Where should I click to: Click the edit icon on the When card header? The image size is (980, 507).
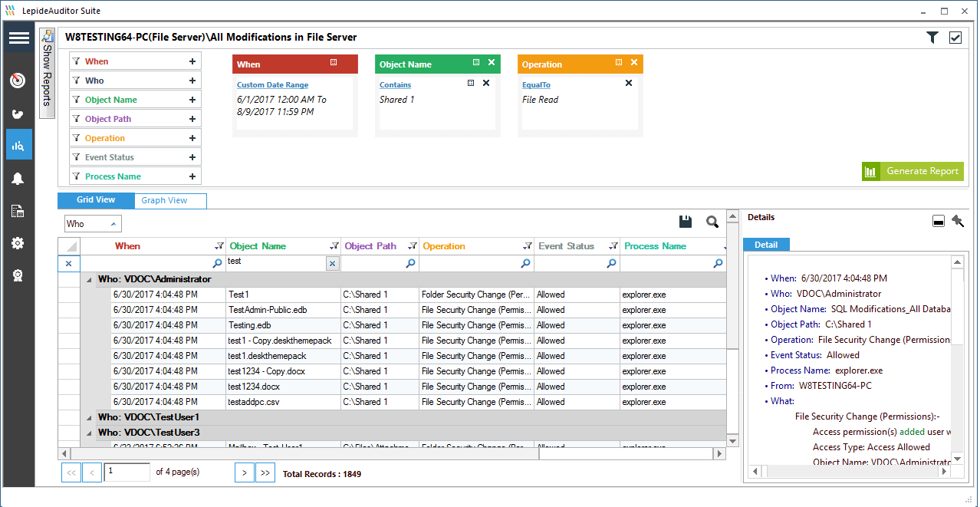pos(334,63)
